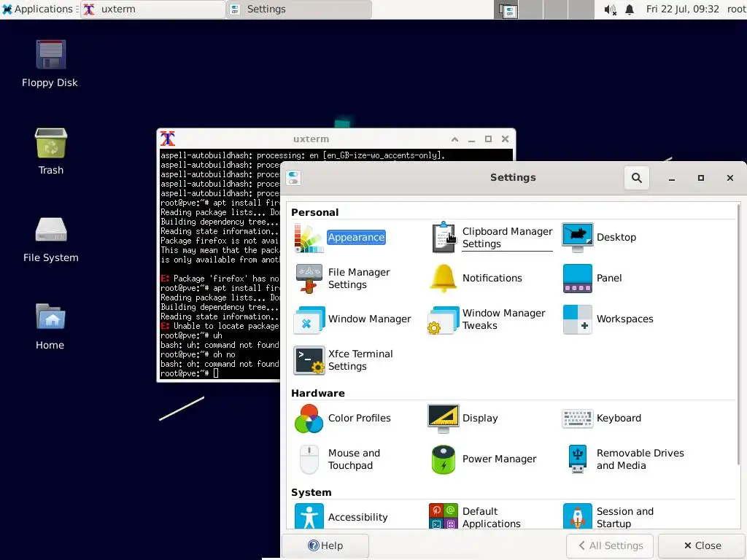Open the Power Manager icon

[x=443, y=459]
